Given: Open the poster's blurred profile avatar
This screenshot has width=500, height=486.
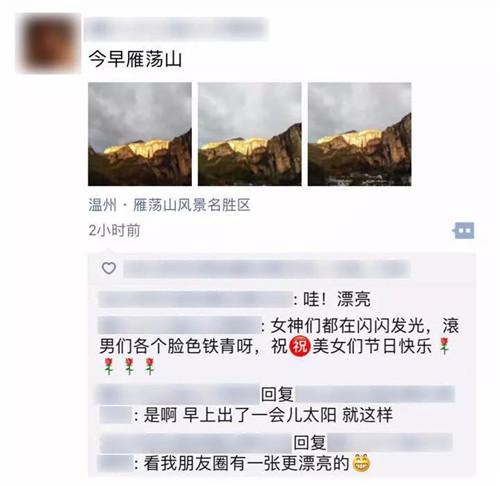Looking at the screenshot, I should [x=48, y=43].
